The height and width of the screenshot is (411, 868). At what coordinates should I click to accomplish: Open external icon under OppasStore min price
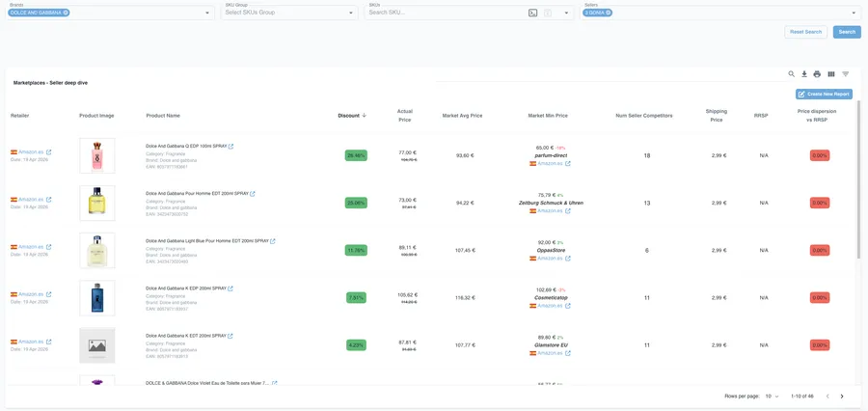568,259
